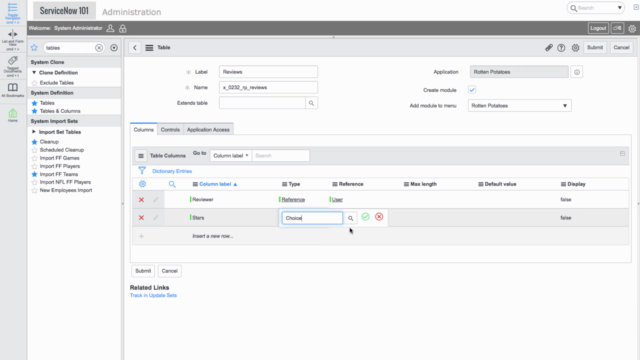Open system settings gear in banner
640x360 pixels.
[x=632, y=29]
